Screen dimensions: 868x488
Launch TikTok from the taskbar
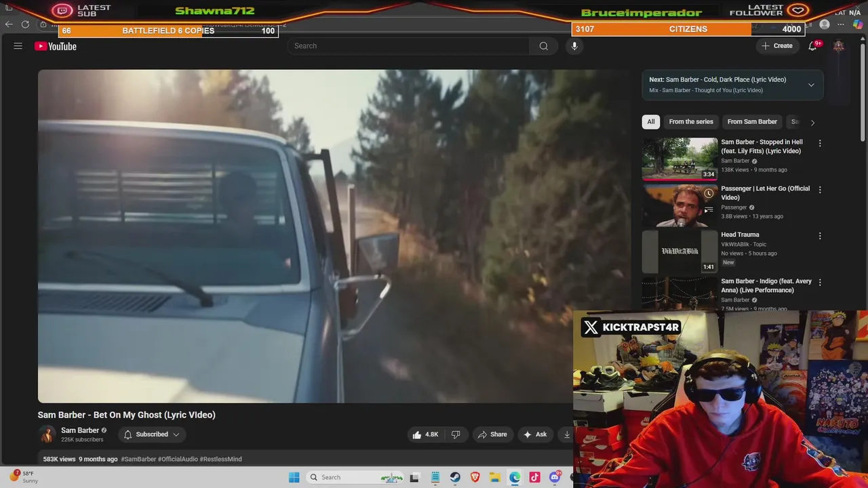(x=535, y=477)
